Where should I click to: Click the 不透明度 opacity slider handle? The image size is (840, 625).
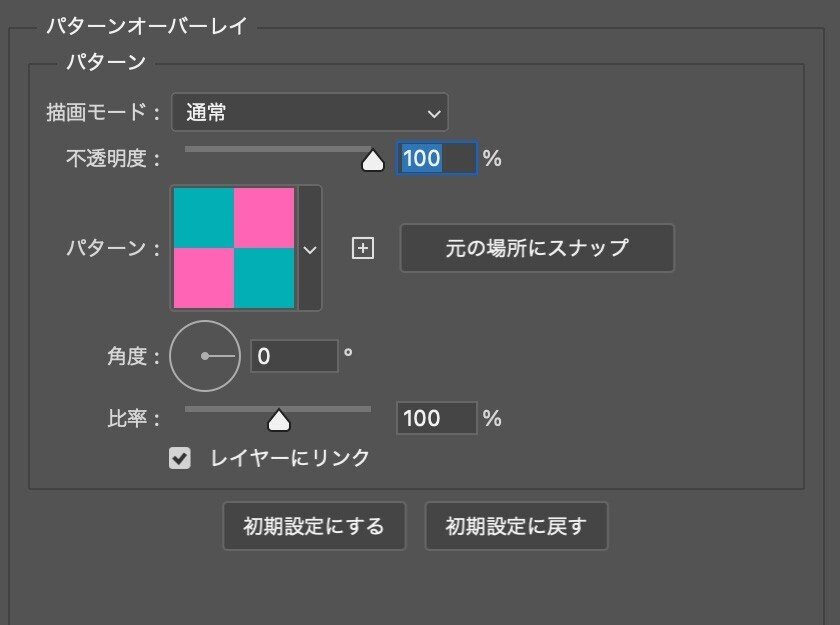373,160
